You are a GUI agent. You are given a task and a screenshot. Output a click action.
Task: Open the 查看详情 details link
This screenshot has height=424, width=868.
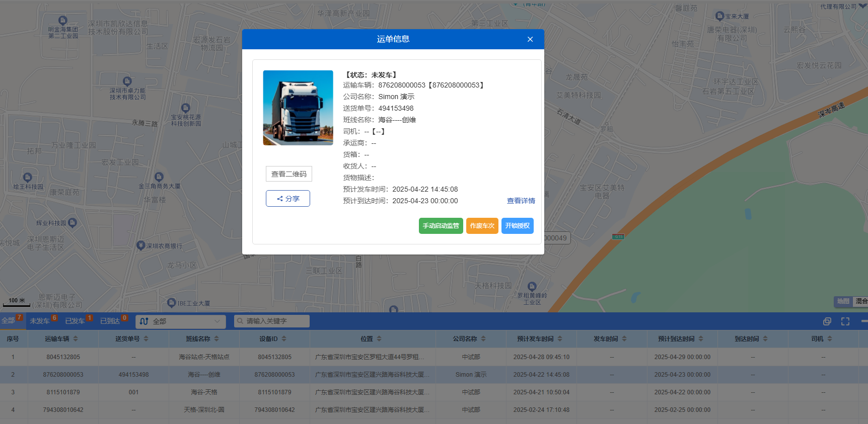[521, 201]
